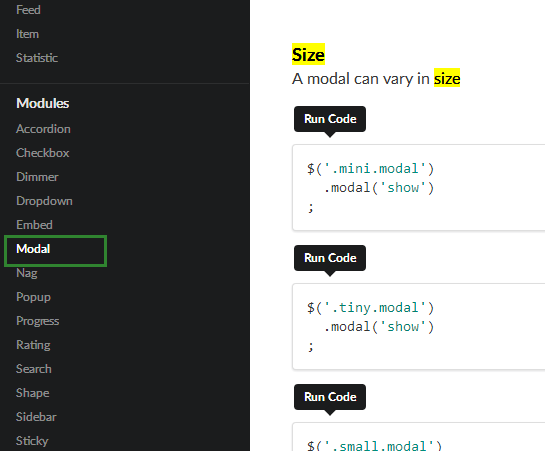Go to the Checkbox module page
Image resolution: width=545 pixels, height=451 pixels.
[42, 153]
